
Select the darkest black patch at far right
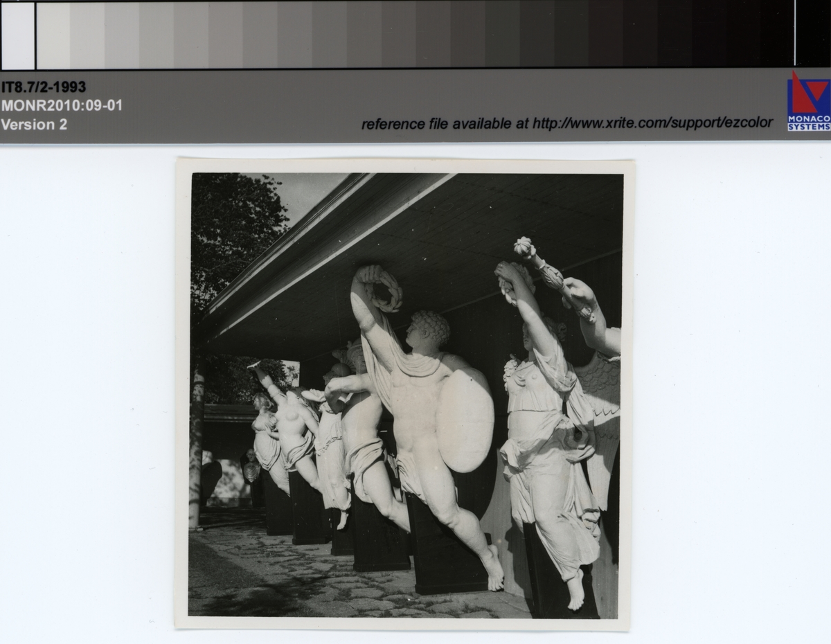pos(812,33)
